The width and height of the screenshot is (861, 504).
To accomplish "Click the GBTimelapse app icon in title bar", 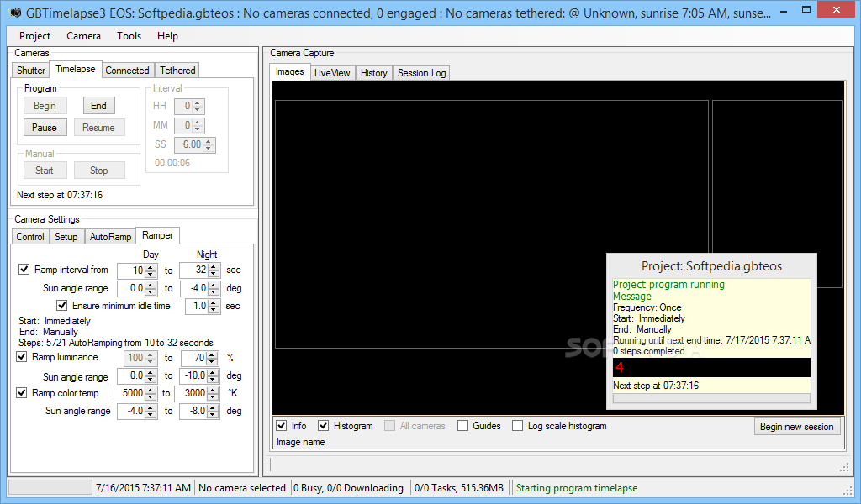I will point(16,12).
